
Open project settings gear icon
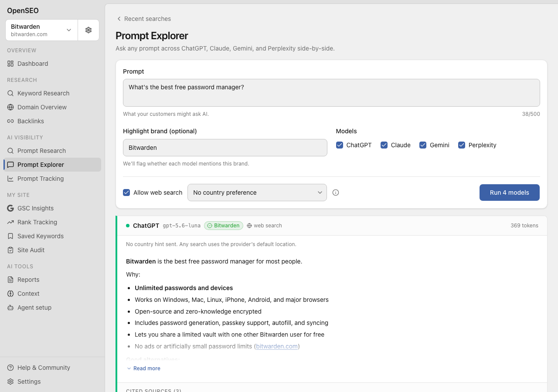pos(88,30)
